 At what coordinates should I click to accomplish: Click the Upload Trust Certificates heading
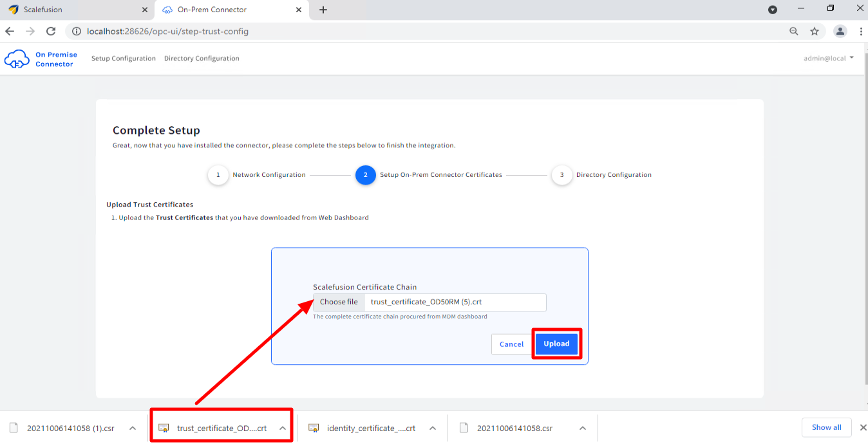click(149, 205)
